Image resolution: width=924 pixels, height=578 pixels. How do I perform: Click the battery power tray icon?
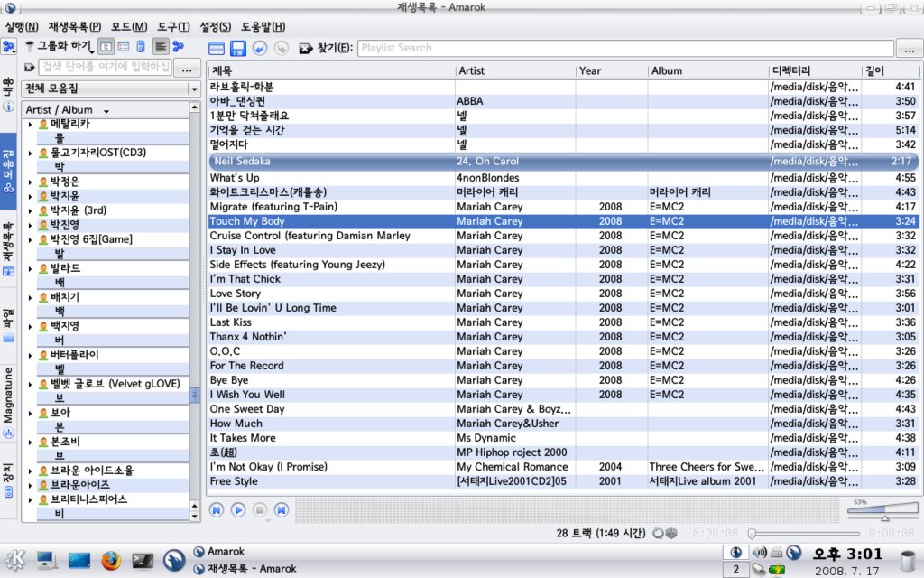tap(777, 570)
